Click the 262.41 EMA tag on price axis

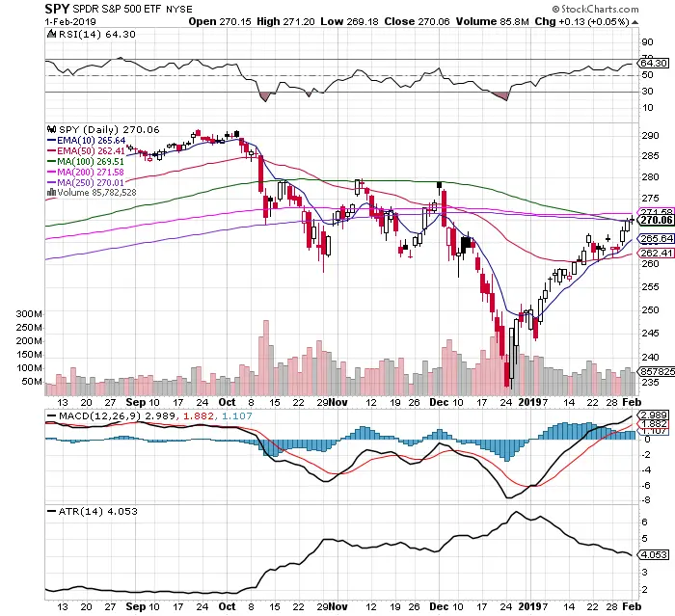657,254
